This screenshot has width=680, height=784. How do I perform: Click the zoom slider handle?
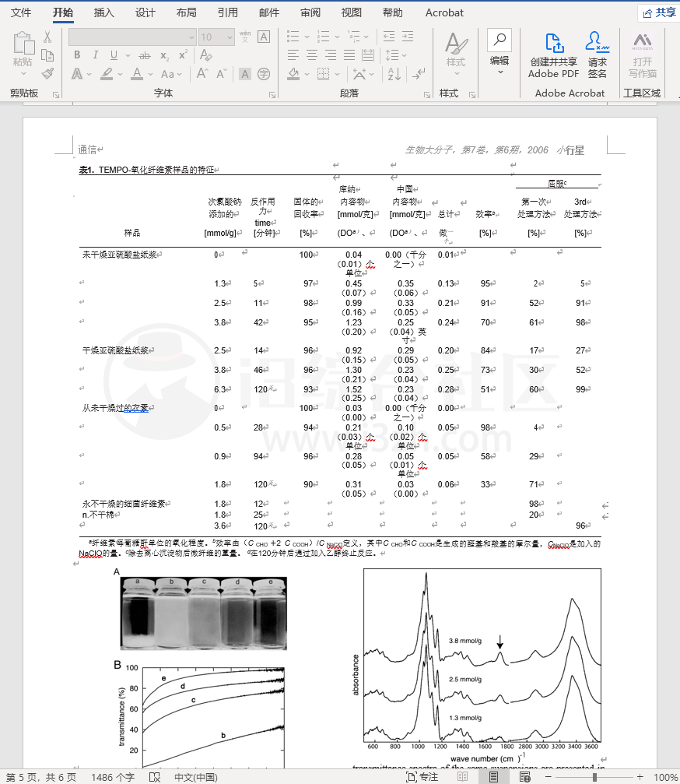click(594, 777)
